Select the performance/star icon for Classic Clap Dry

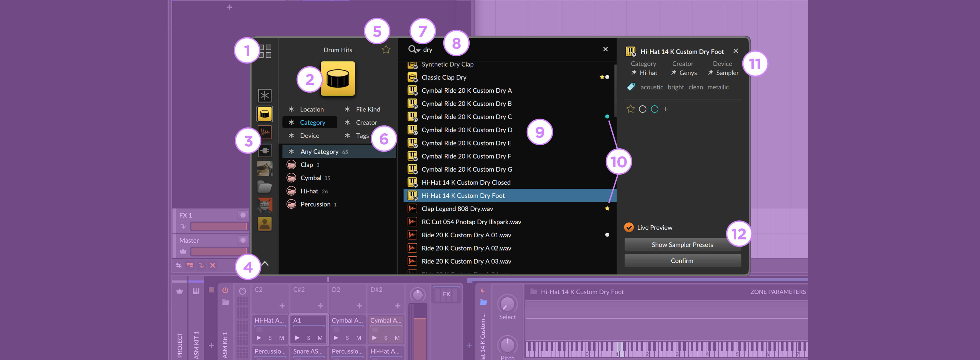tap(599, 77)
